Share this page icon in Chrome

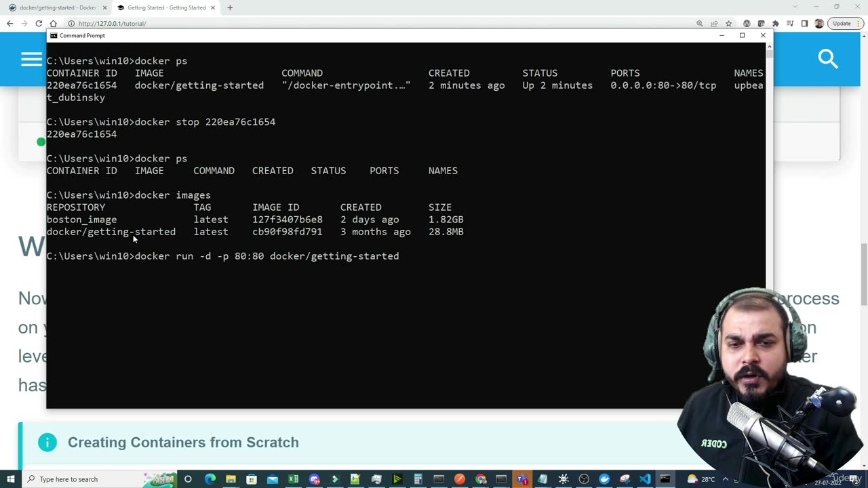(714, 23)
